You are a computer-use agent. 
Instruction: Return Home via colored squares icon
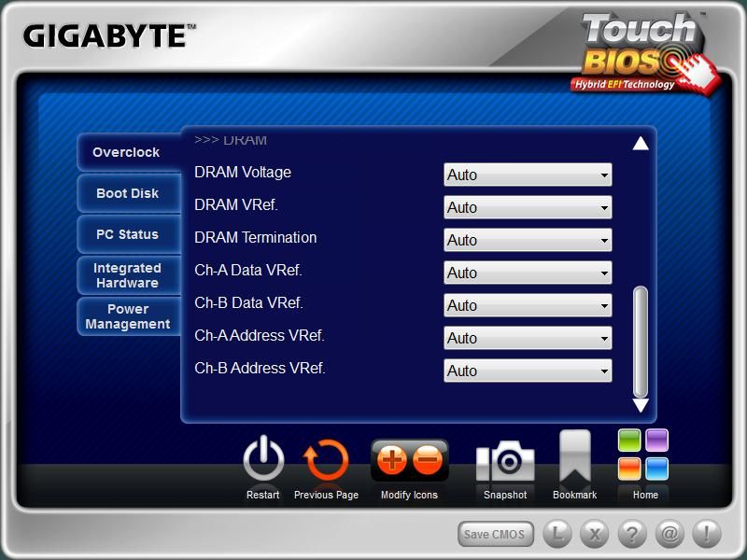pyautogui.click(x=643, y=455)
